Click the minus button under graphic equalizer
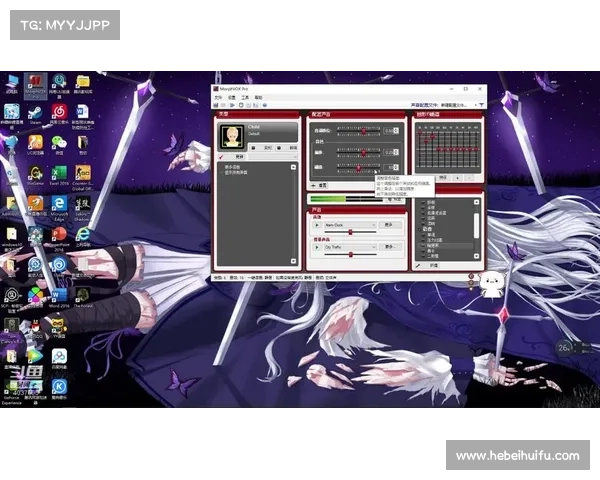 469,178
